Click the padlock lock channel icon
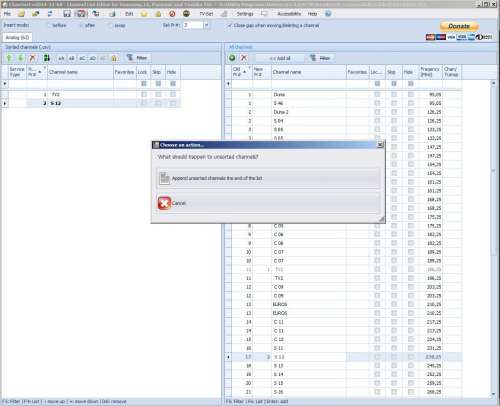 [114, 58]
